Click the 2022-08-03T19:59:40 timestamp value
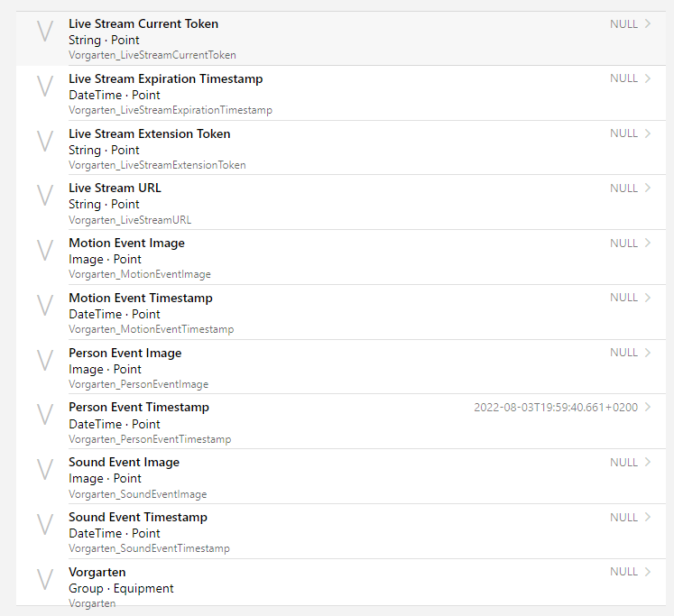 (x=556, y=408)
